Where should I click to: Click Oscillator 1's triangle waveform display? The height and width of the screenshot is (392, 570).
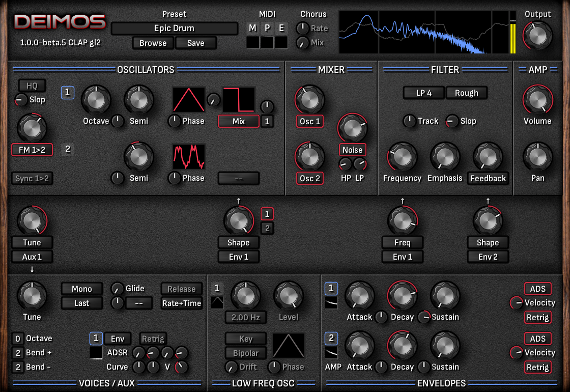point(189,100)
